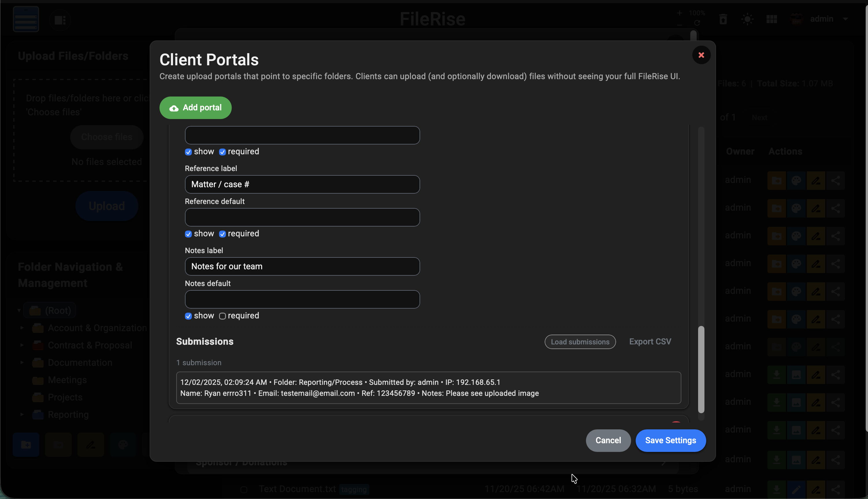Expand the Reporting folder in the tree
Image resolution: width=868 pixels, height=499 pixels.
click(x=22, y=414)
